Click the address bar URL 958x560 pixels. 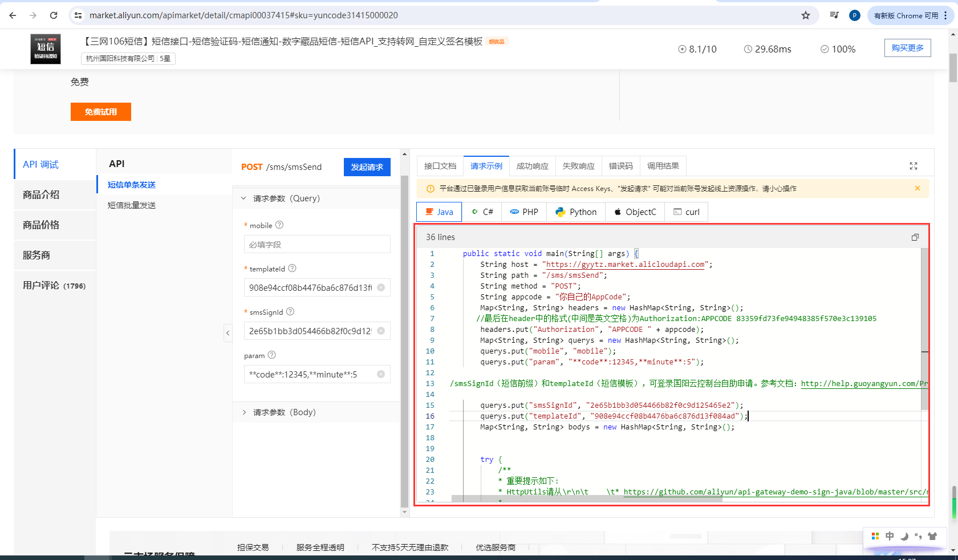click(243, 15)
